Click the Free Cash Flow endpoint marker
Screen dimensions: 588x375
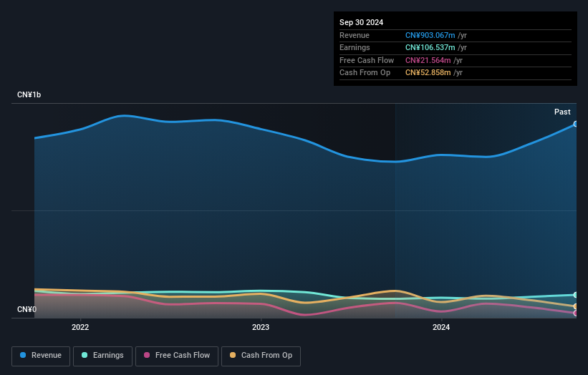point(576,313)
